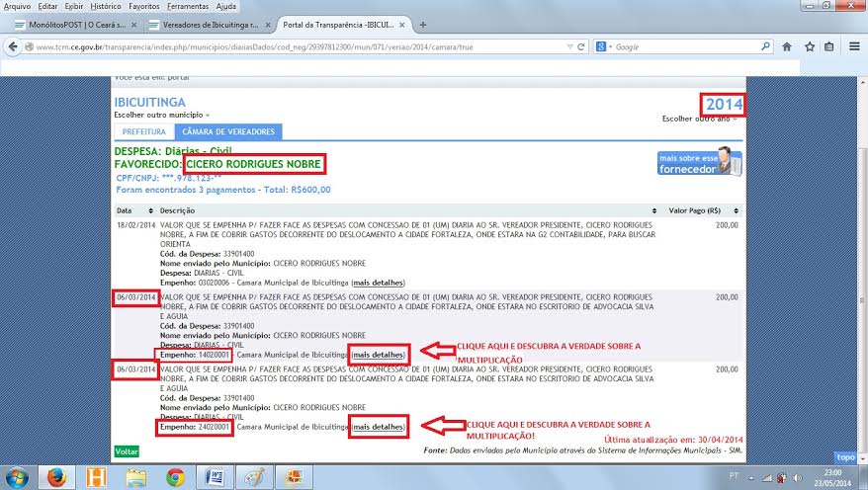Click 'mais sobre esse fornecedor' image button

[x=696, y=161]
